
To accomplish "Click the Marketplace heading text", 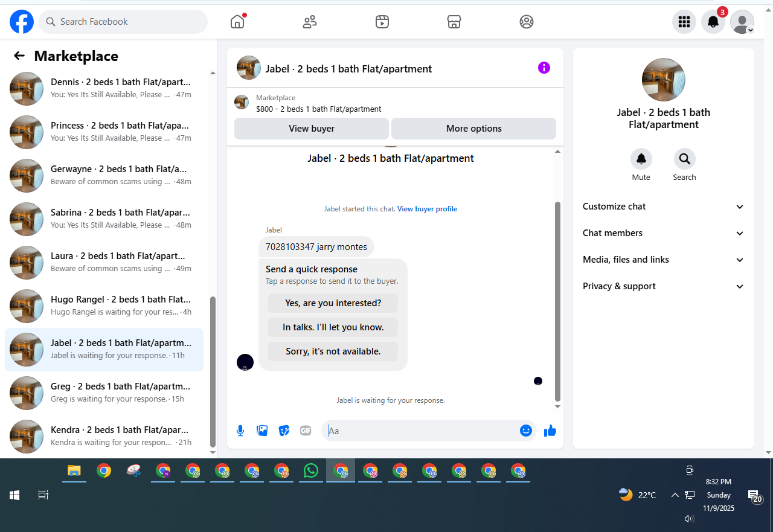I will 76,56.
